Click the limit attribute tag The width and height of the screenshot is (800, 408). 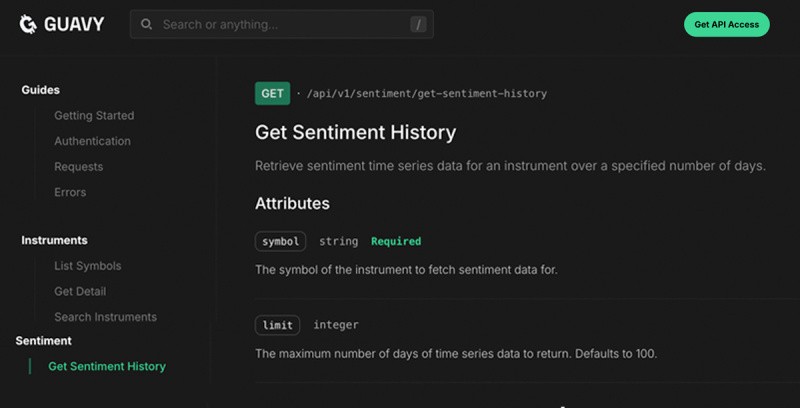tap(277, 325)
